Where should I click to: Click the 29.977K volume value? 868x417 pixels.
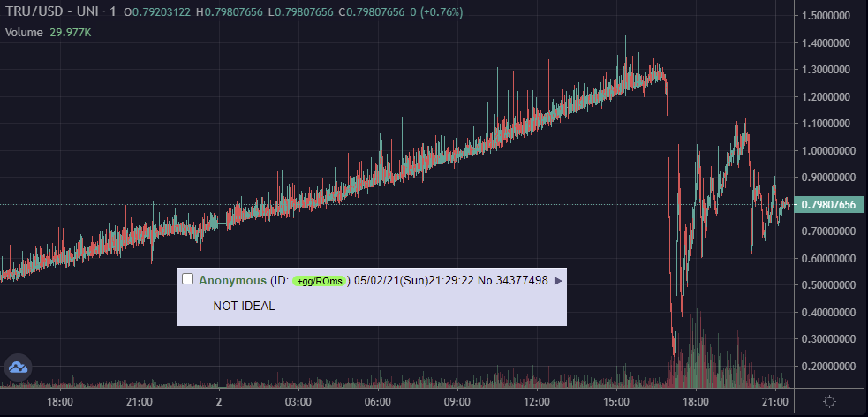click(71, 33)
